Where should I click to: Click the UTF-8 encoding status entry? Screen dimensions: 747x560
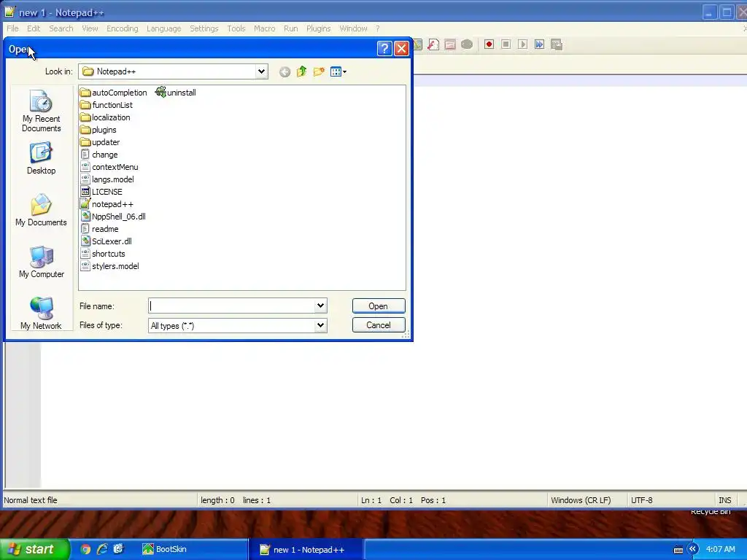(642, 500)
